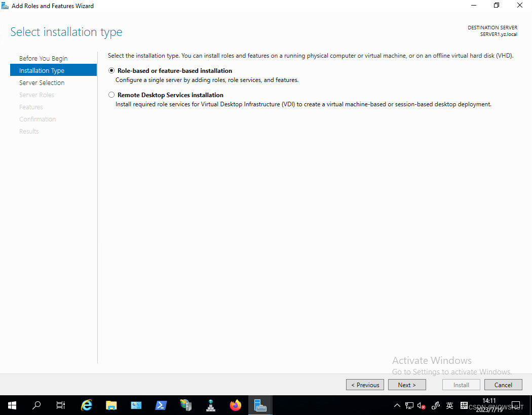Click Server Roles step in sidebar
The width and height of the screenshot is (532, 415).
pos(36,95)
